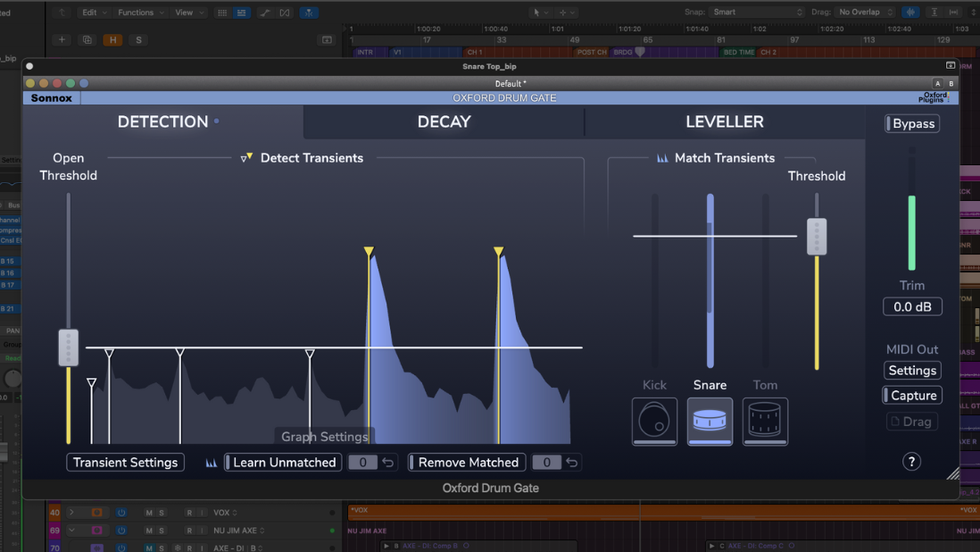Click the blue catch playhead icon
This screenshot has height=552, width=980.
309,13
